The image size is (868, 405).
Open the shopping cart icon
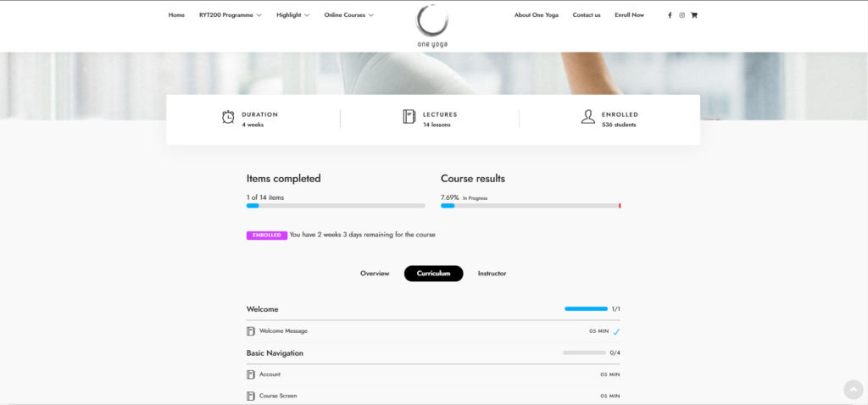[694, 15]
